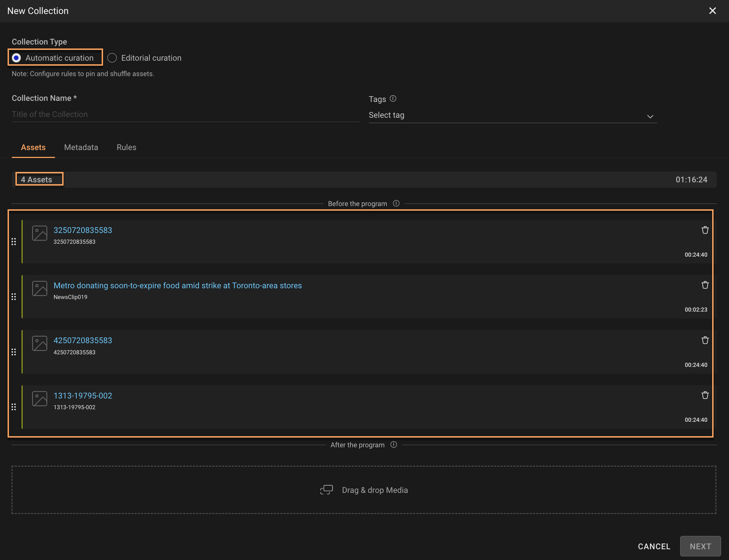Remove the Metro donating news clip asset

pos(705,285)
